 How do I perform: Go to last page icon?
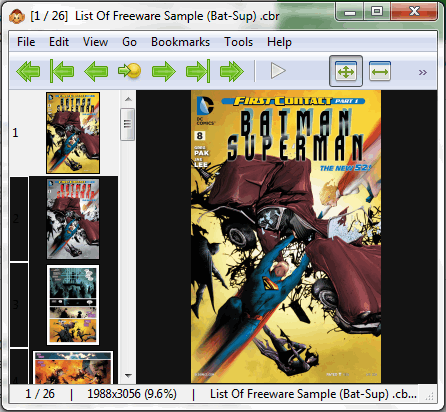pos(198,71)
